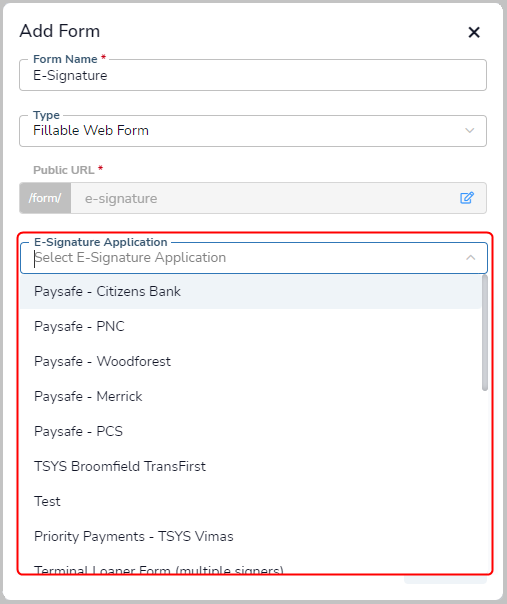507x604 pixels.
Task: Pick TSYS Broomfield TransFirst application
Action: click(250, 466)
